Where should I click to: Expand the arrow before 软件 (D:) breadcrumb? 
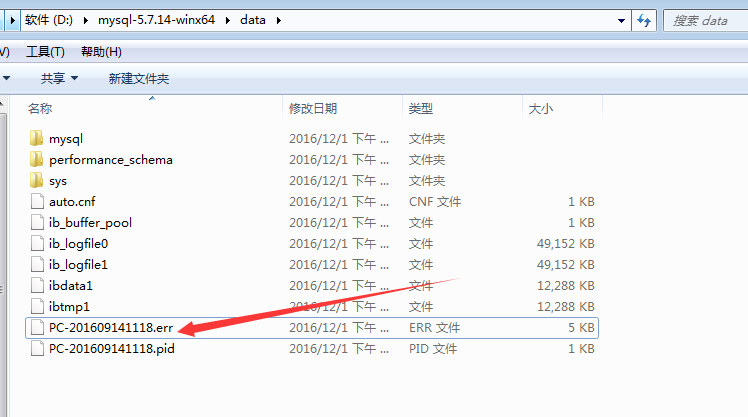point(12,20)
